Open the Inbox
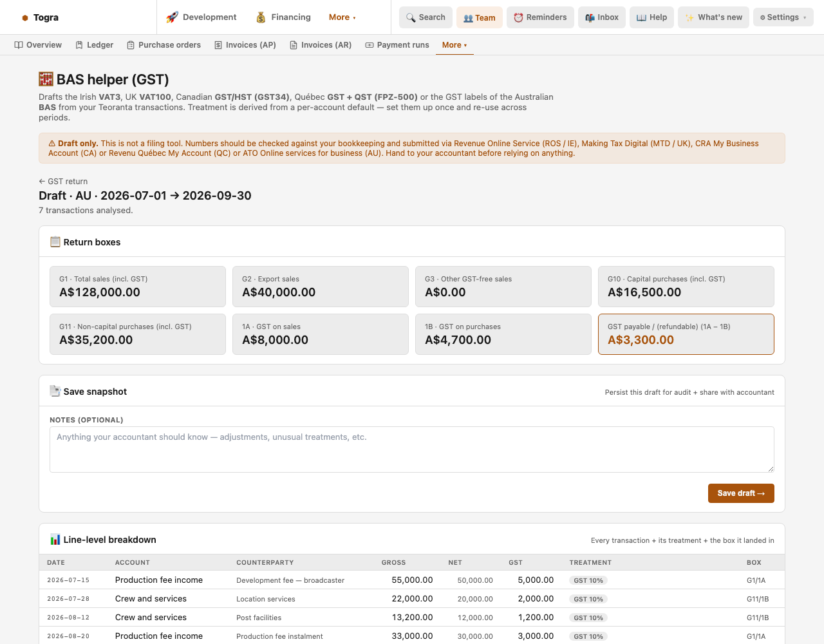Screen dimensions: 824x644 coord(602,17)
